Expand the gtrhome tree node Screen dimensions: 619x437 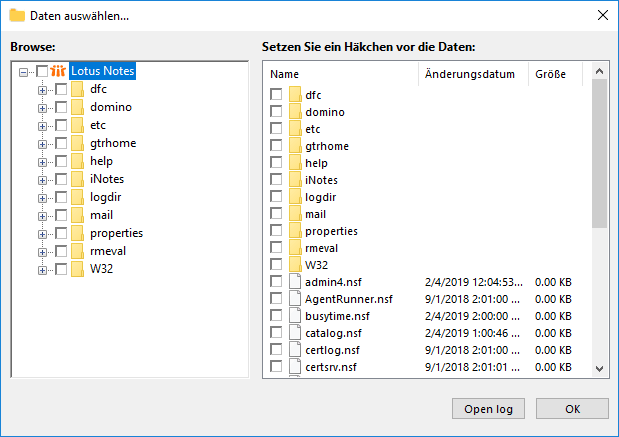pyautogui.click(x=42, y=144)
